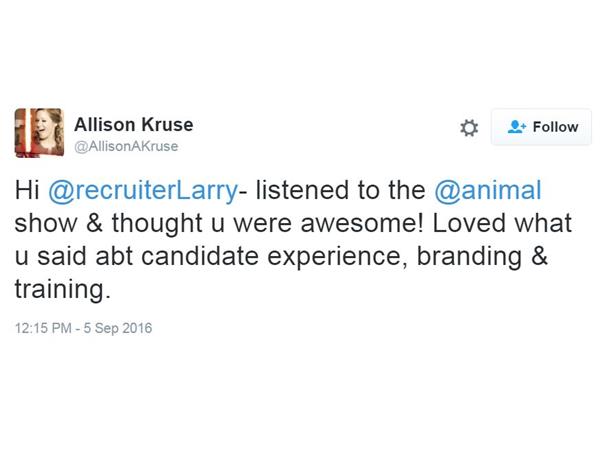The image size is (600, 450).
Task: Click the Allison Kruse display name
Action: [x=134, y=125]
